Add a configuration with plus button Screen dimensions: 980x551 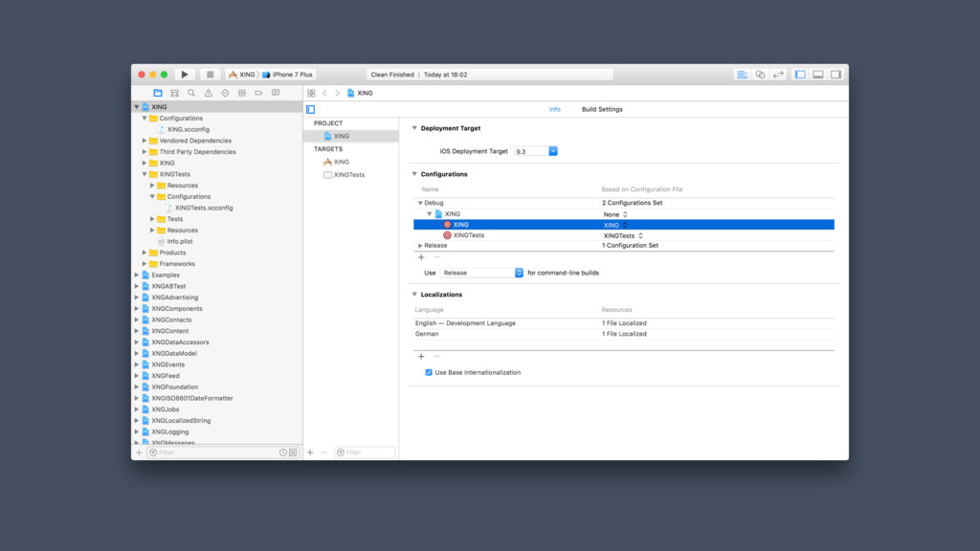pyautogui.click(x=421, y=257)
